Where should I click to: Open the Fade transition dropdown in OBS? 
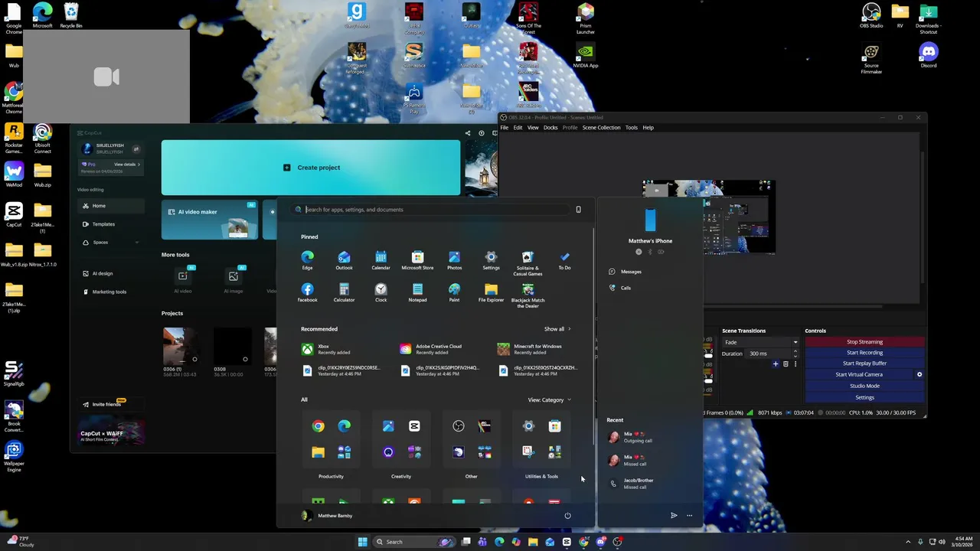click(x=760, y=342)
